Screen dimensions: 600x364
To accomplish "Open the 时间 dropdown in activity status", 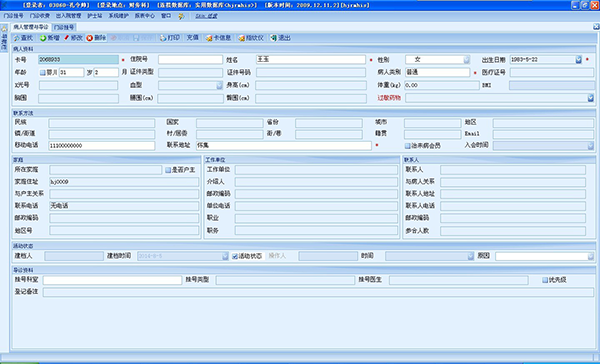I will click(471, 256).
